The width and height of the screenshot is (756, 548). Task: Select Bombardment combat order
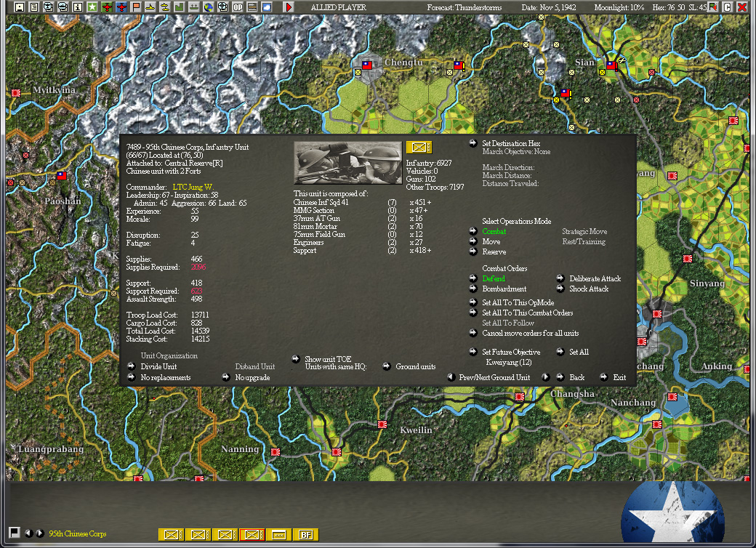(x=504, y=289)
